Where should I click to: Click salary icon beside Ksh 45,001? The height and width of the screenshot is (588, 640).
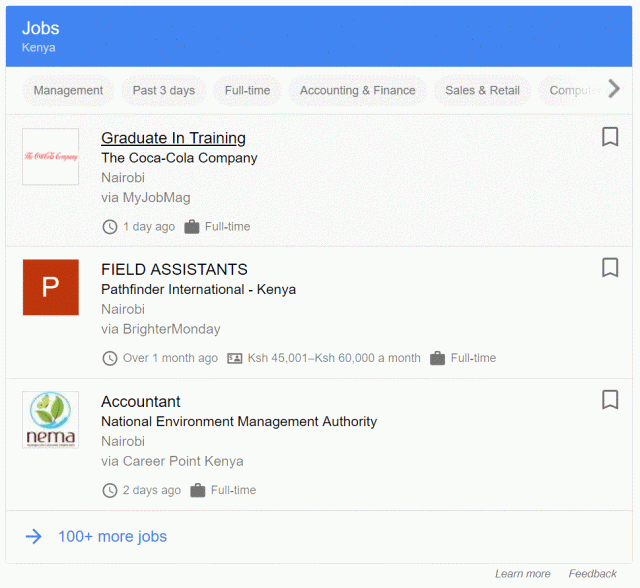235,358
